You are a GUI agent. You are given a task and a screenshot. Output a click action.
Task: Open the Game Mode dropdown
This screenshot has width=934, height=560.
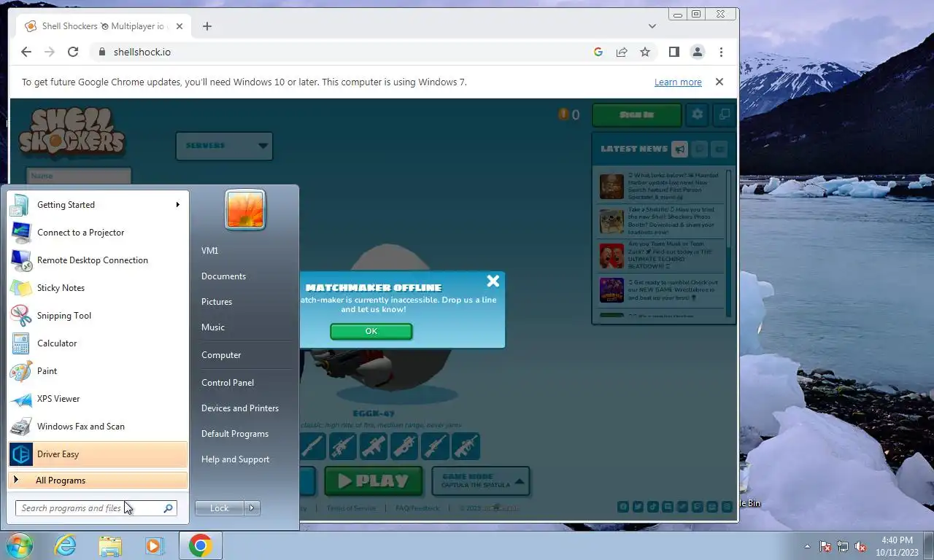481,481
